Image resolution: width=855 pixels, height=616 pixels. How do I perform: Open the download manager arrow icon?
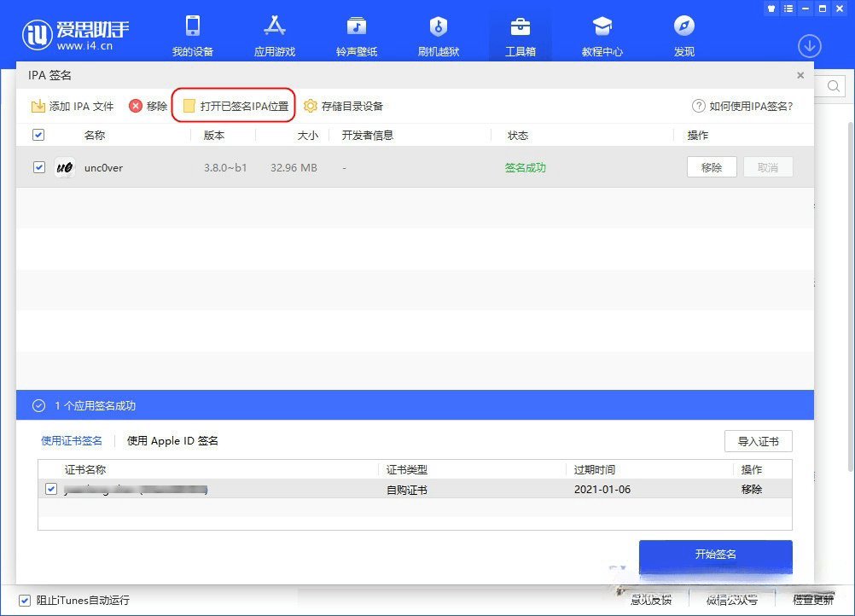coord(809,46)
